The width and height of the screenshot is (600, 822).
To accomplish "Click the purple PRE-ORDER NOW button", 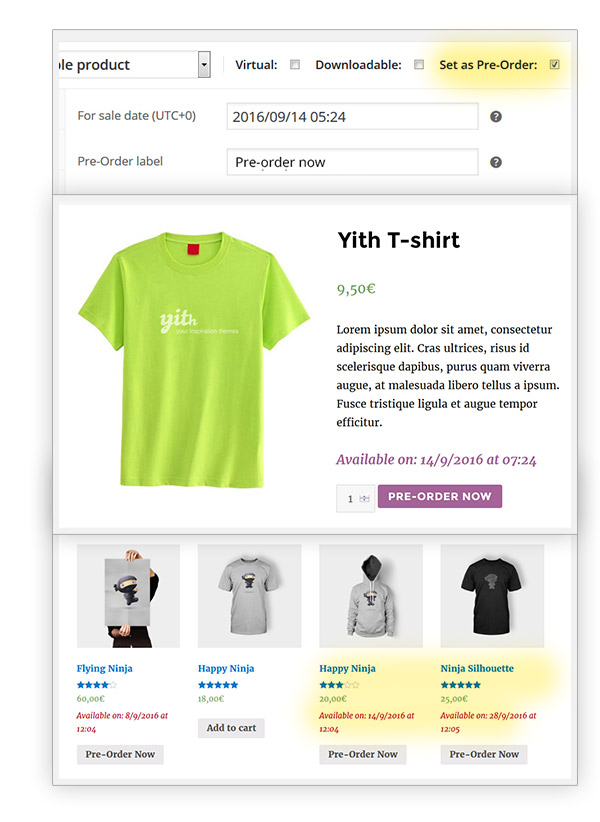I will coord(440,496).
